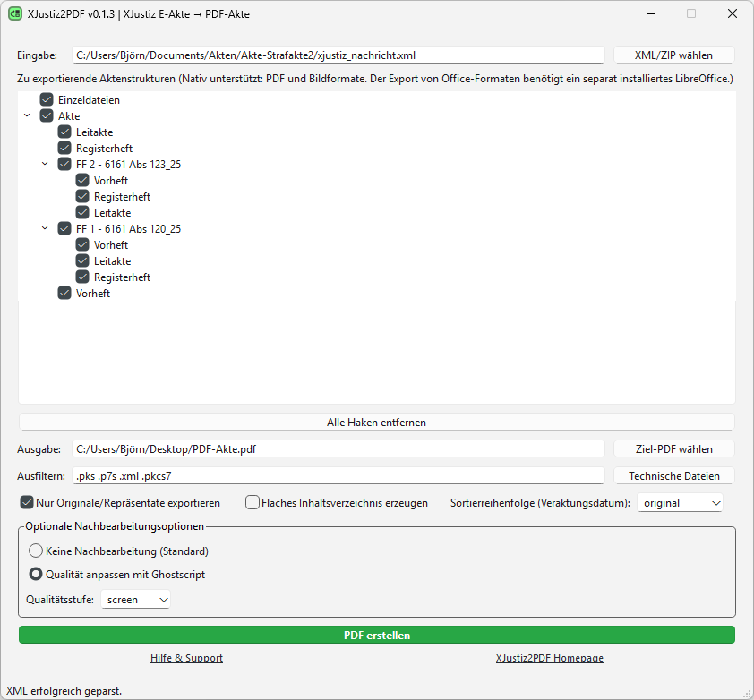Collapse the Akte tree node

tap(27, 115)
